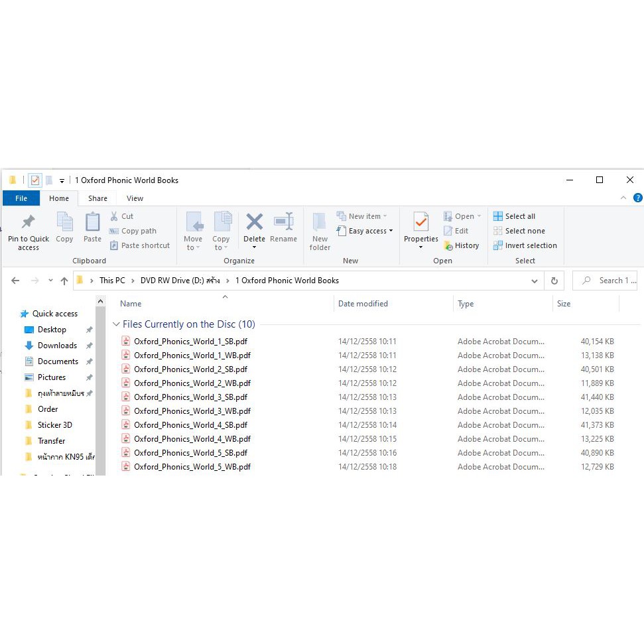This screenshot has width=644, height=644.
Task: Click the Rename icon
Action: (x=283, y=222)
